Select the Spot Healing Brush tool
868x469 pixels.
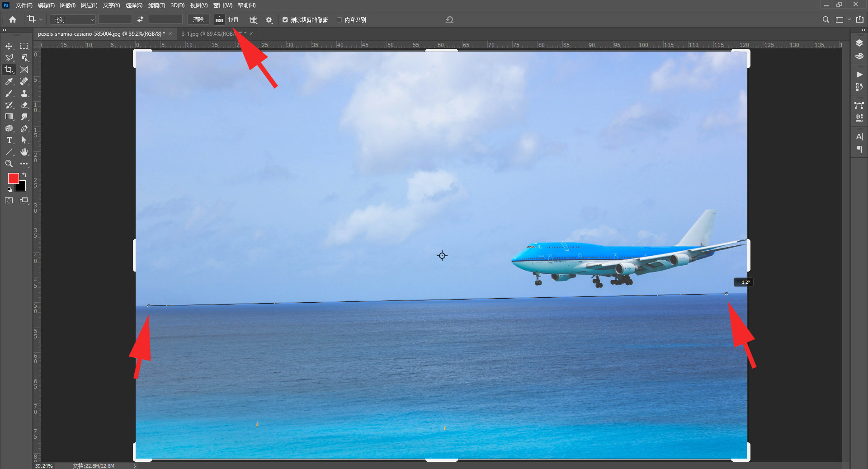coord(24,81)
